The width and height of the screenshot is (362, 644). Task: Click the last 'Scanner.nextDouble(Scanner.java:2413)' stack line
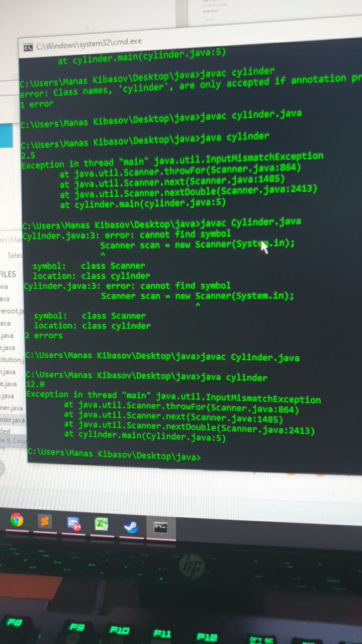[189, 428]
